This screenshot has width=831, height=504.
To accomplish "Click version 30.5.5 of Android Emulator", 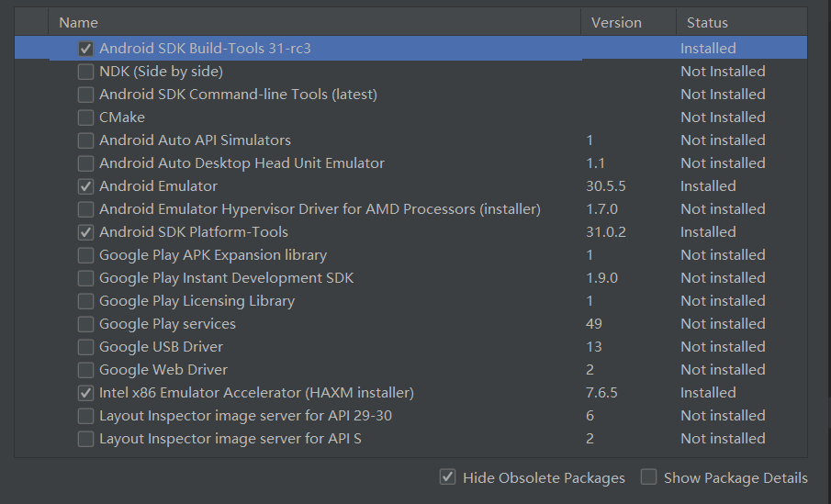I will [606, 186].
